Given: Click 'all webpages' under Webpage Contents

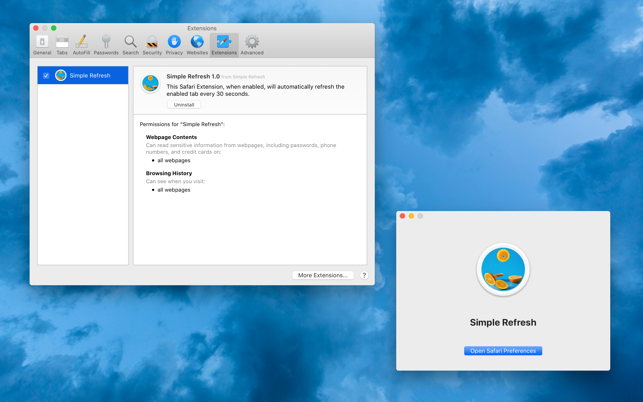Looking at the screenshot, I should [174, 160].
